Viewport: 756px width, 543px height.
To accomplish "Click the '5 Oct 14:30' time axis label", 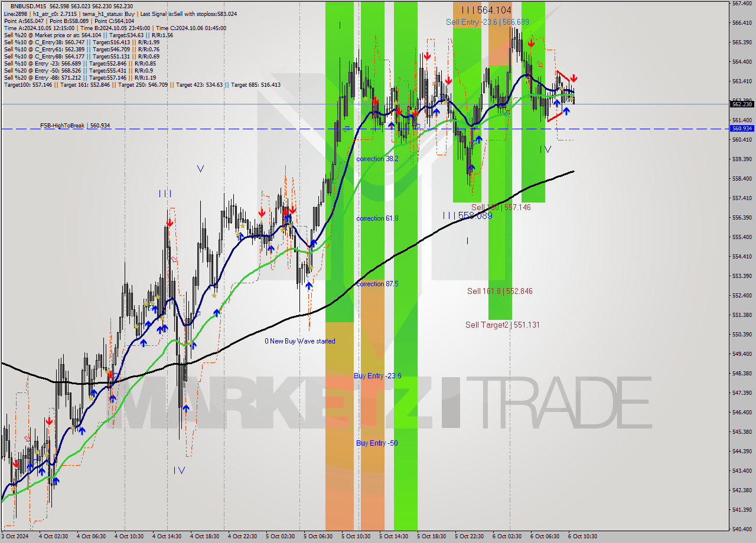I will (393, 537).
